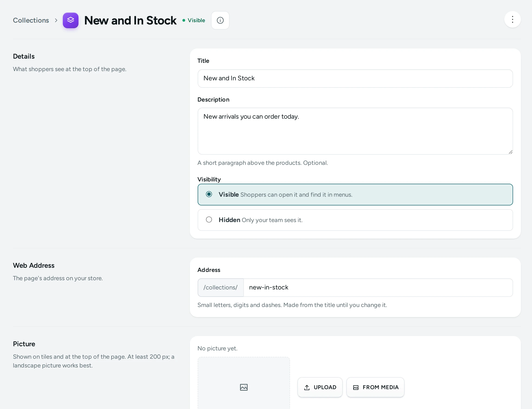
Task: Click the Visible status badge in header
Action: [193, 20]
